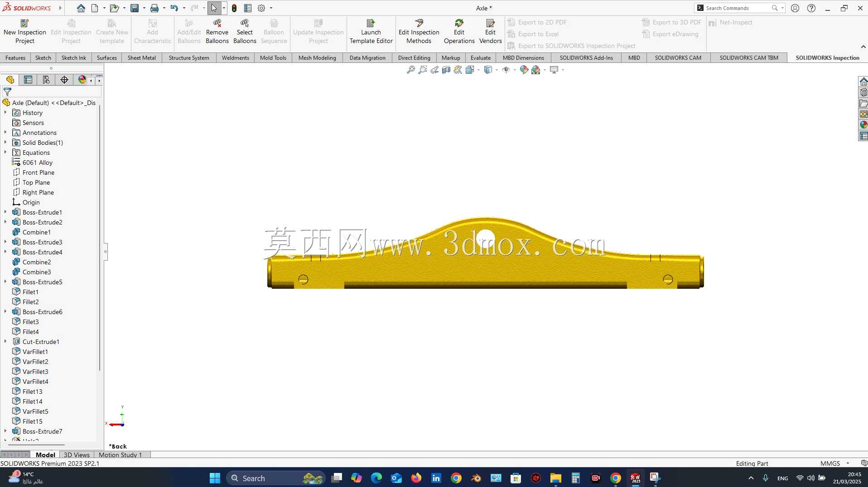
Task: Open the Evaluate tab
Action: [x=481, y=58]
